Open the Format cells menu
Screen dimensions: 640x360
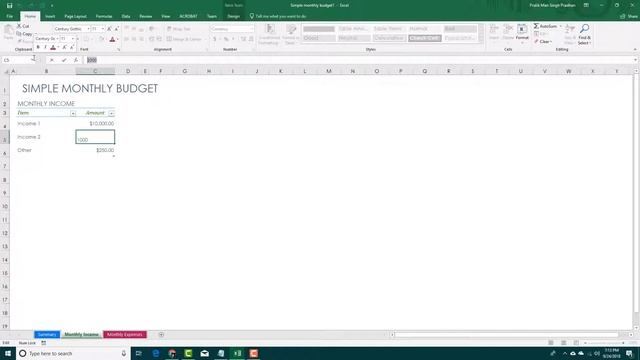(x=522, y=33)
